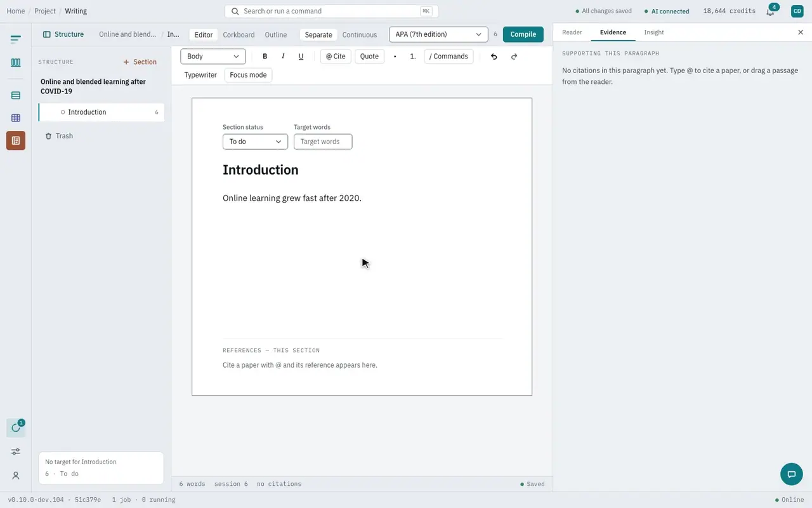Viewport: 812px width, 508px height.
Task: Open the chat bubble button
Action: click(792, 474)
